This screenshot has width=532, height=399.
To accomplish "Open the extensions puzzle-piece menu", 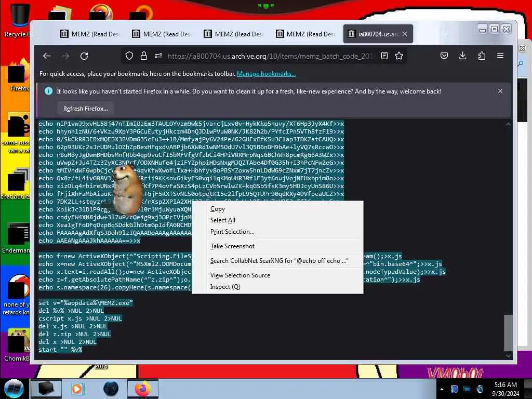I will click(482, 56).
